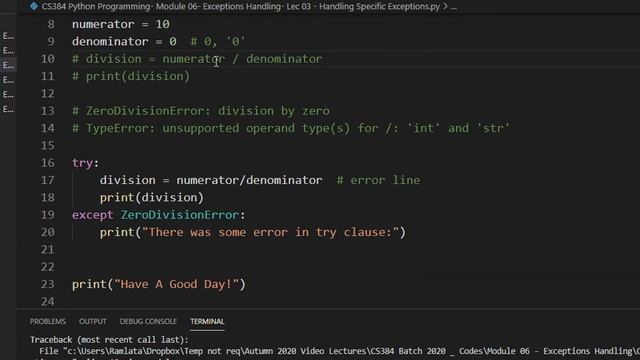Click the "except" keyword
Screen dimensions: 640x360
(93, 215)
